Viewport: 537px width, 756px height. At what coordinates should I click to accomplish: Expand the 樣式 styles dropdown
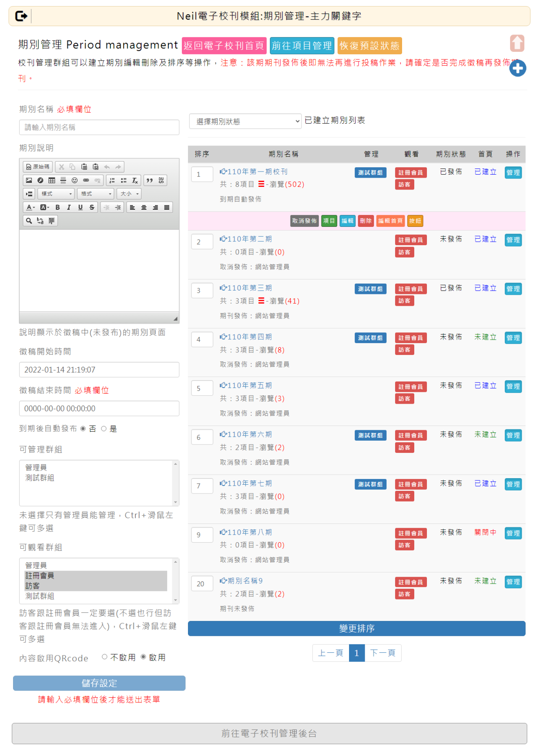(56, 194)
